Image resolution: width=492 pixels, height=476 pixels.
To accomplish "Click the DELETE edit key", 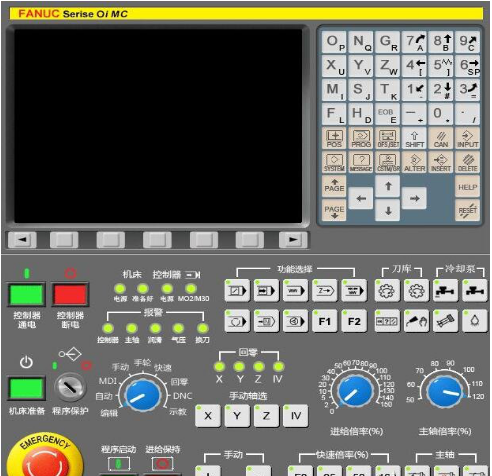I will [x=467, y=162].
